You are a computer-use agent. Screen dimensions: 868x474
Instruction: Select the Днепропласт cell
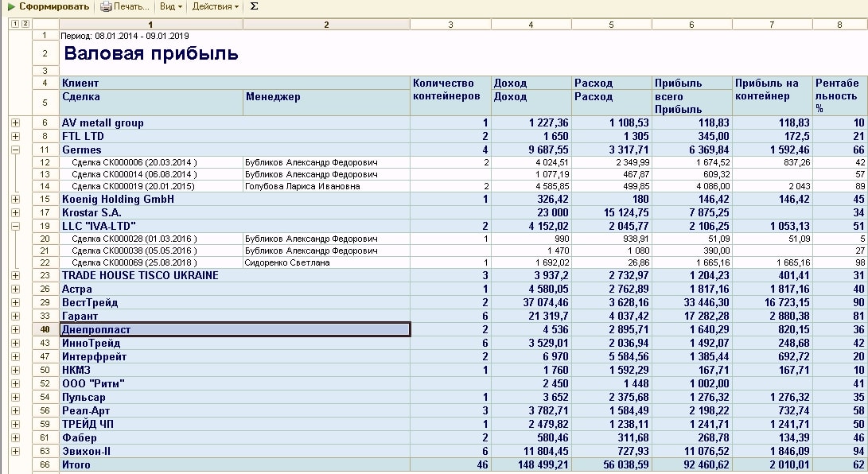pos(235,329)
